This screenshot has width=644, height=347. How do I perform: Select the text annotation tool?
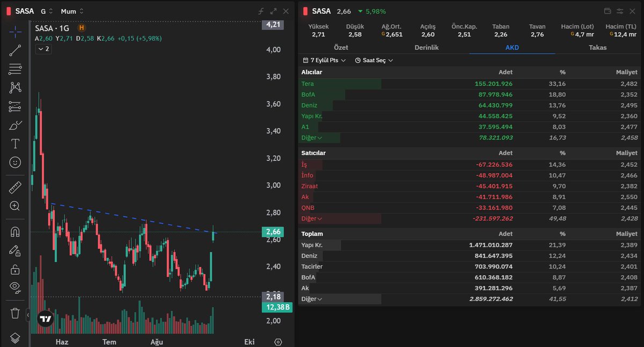15,143
